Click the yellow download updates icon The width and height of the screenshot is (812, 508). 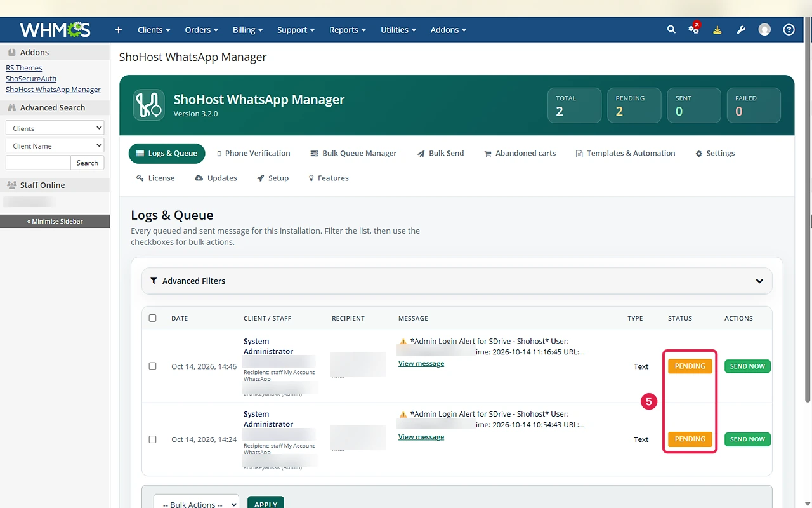717,30
